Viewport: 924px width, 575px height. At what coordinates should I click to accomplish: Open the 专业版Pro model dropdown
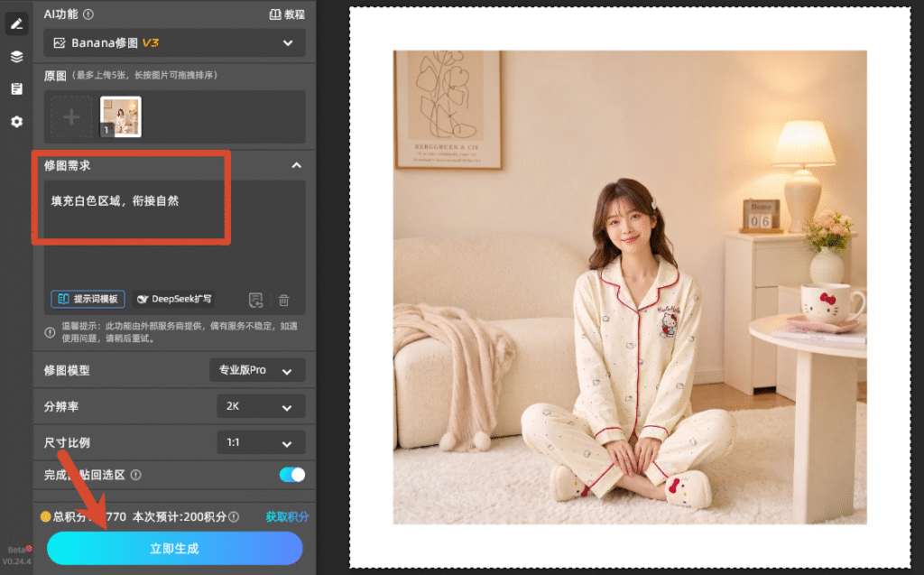pos(257,370)
